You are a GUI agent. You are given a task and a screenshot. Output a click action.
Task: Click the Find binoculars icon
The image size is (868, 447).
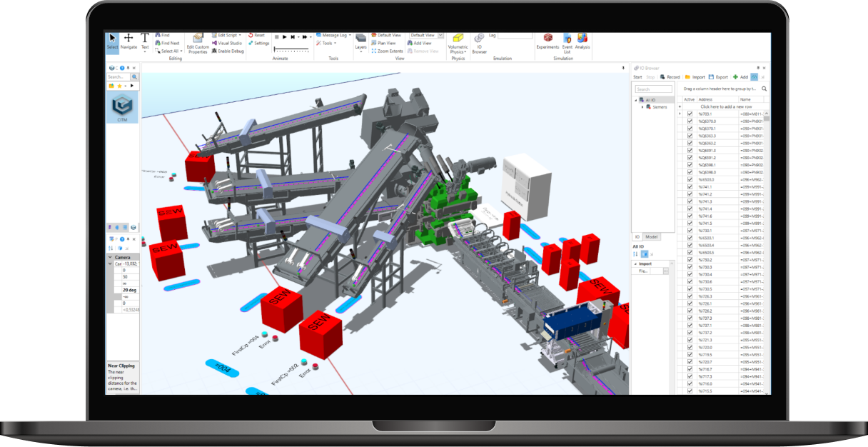click(x=157, y=35)
